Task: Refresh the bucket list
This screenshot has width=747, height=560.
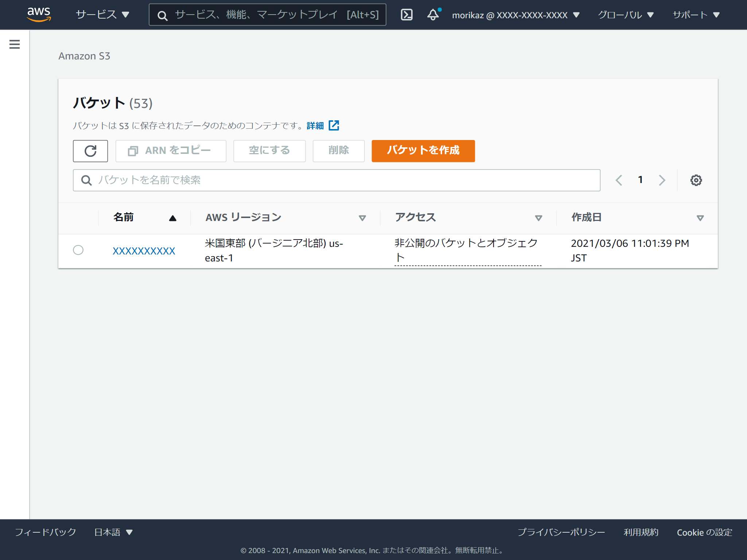Action: pos(90,151)
